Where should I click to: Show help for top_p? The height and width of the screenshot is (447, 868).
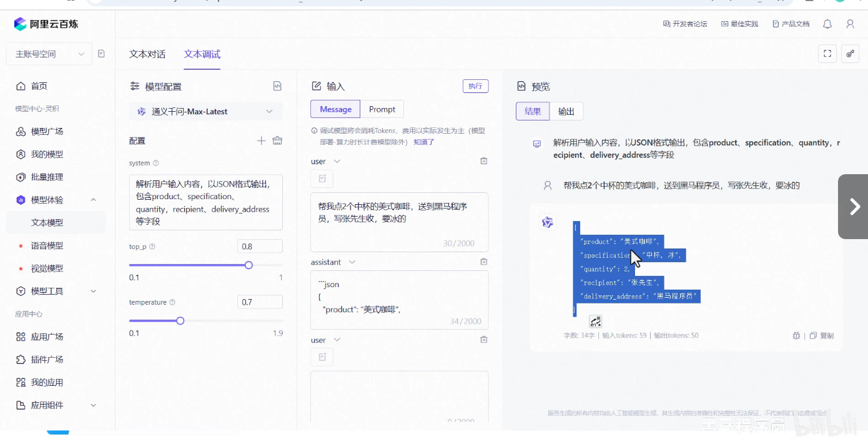coord(152,247)
